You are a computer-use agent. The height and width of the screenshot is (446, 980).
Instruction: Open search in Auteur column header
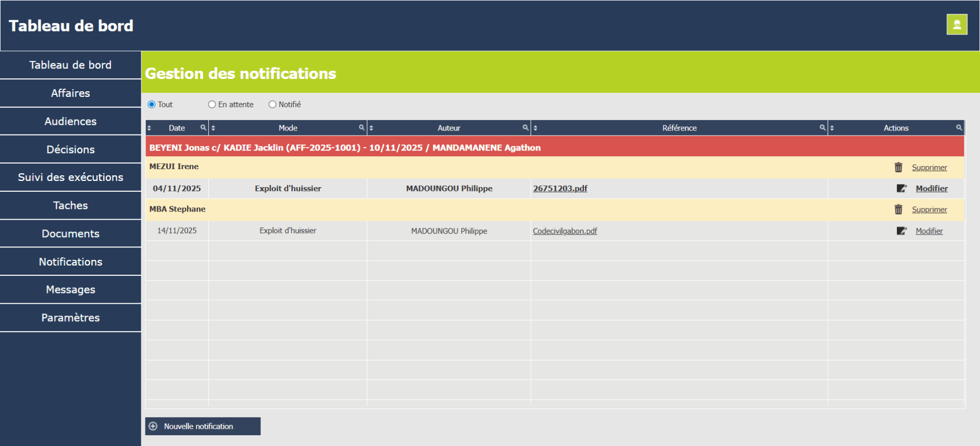(x=525, y=128)
